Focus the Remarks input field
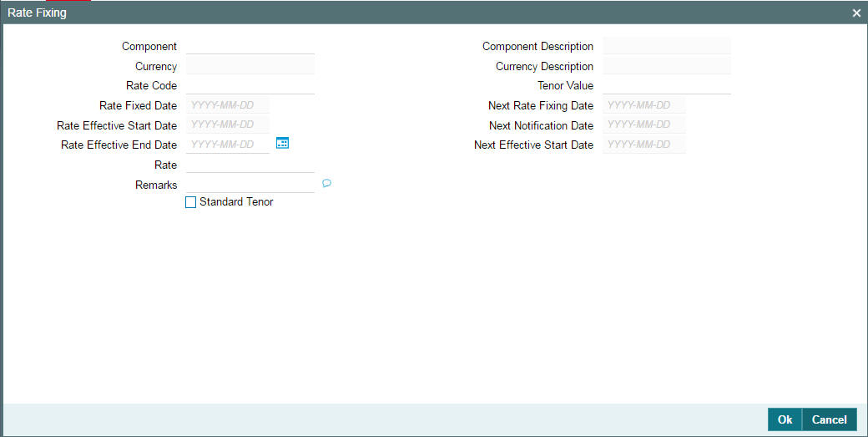Viewport: 868px width, 437px height. point(250,185)
